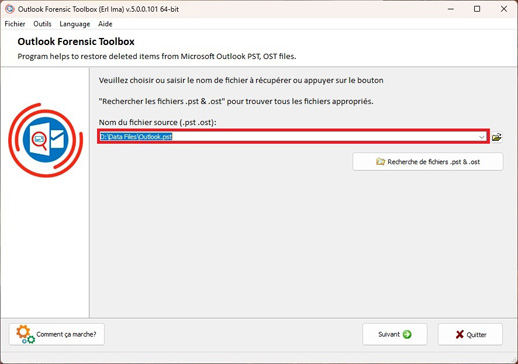
Task: Open the Aide menu
Action: pyautogui.click(x=105, y=24)
